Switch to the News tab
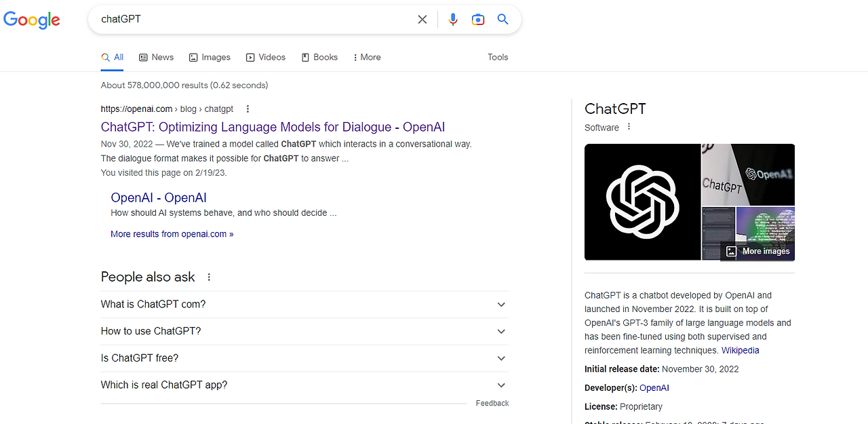 pos(156,57)
